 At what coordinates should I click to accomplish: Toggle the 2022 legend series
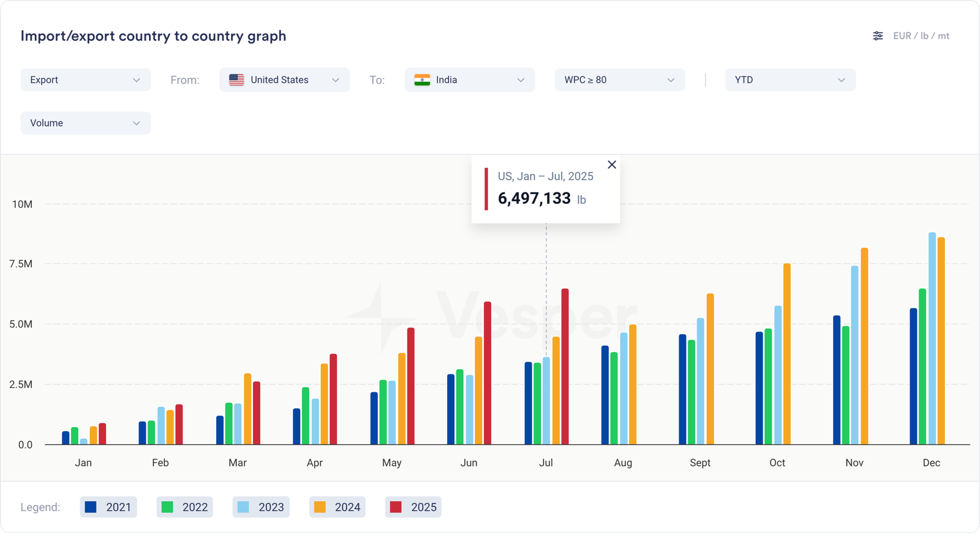tap(185, 507)
